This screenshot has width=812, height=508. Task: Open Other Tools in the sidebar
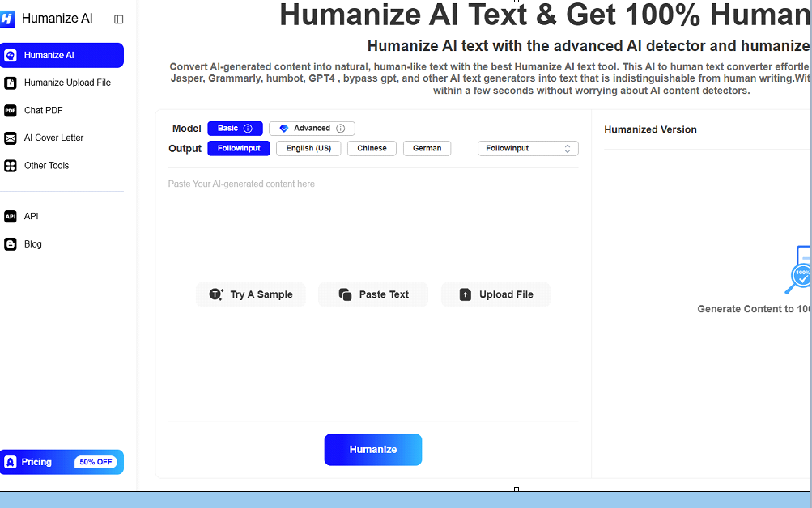pyautogui.click(x=46, y=165)
